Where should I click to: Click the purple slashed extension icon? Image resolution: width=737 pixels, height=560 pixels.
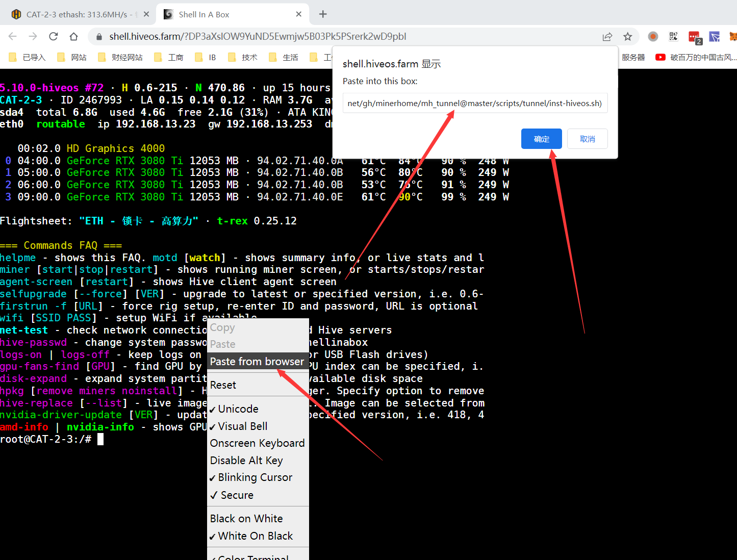coord(715,37)
